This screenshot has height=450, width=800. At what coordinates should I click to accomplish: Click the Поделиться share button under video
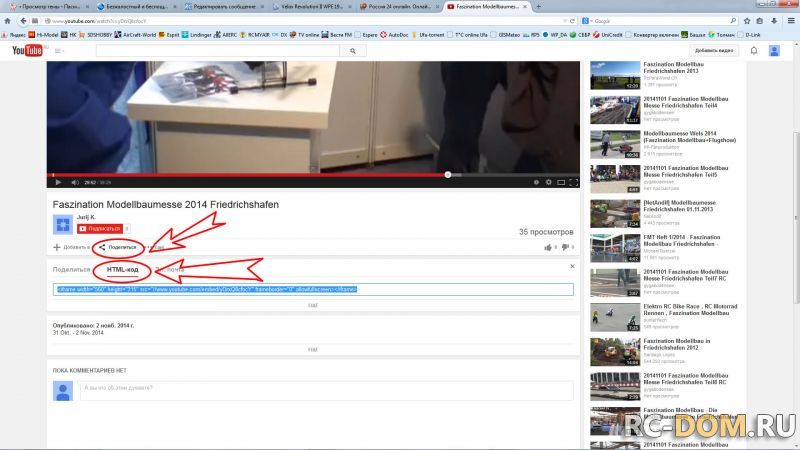pyautogui.click(x=118, y=247)
